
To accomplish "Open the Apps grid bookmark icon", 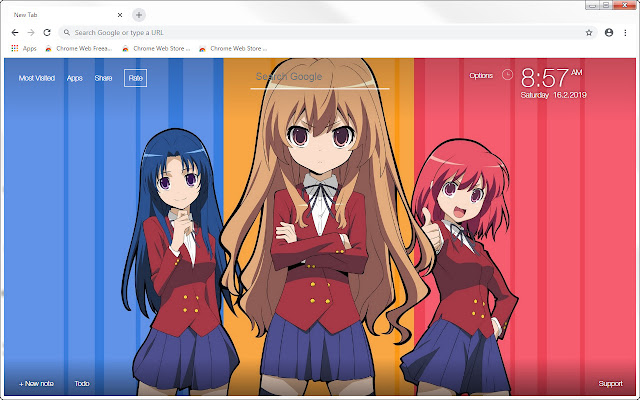I will (x=15, y=48).
